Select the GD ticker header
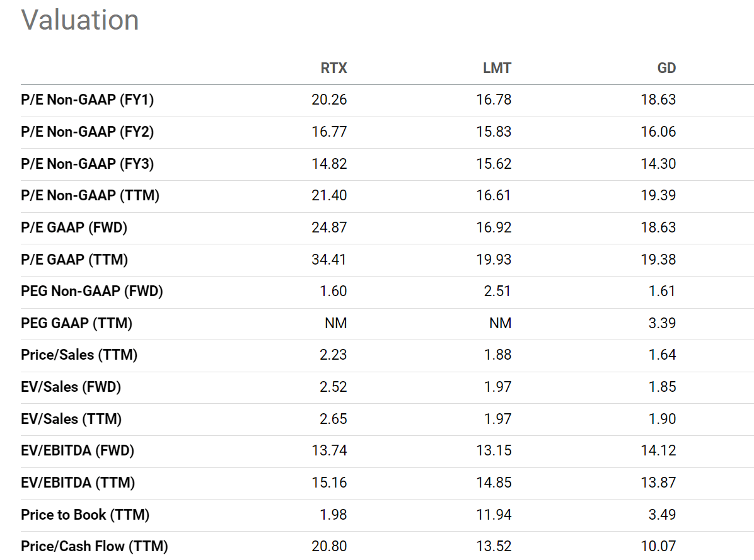Screen dimensions: 754x560 (666, 68)
